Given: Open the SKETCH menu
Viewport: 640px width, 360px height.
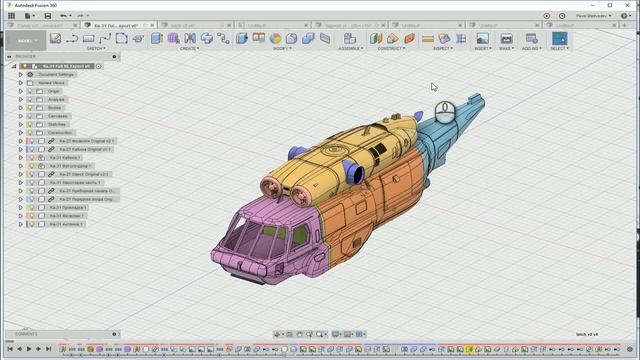Looking at the screenshot, I should pyautogui.click(x=96, y=49).
